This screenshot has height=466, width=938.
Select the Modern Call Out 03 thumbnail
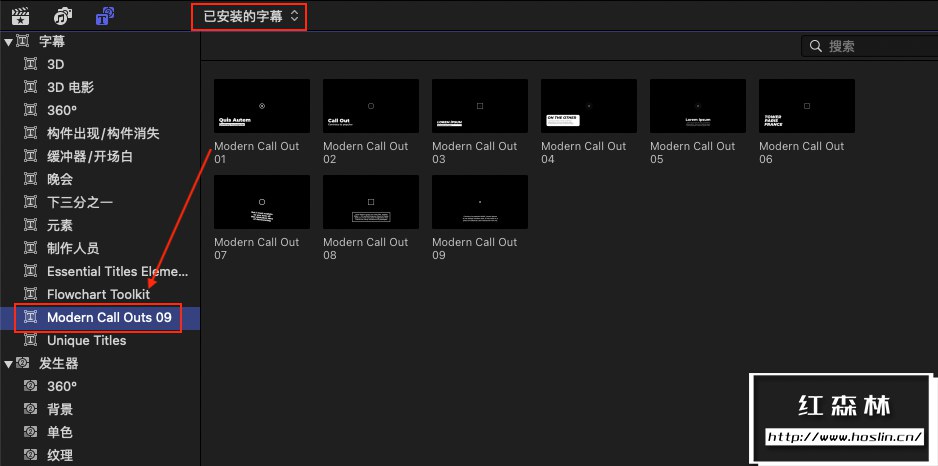tap(480, 106)
